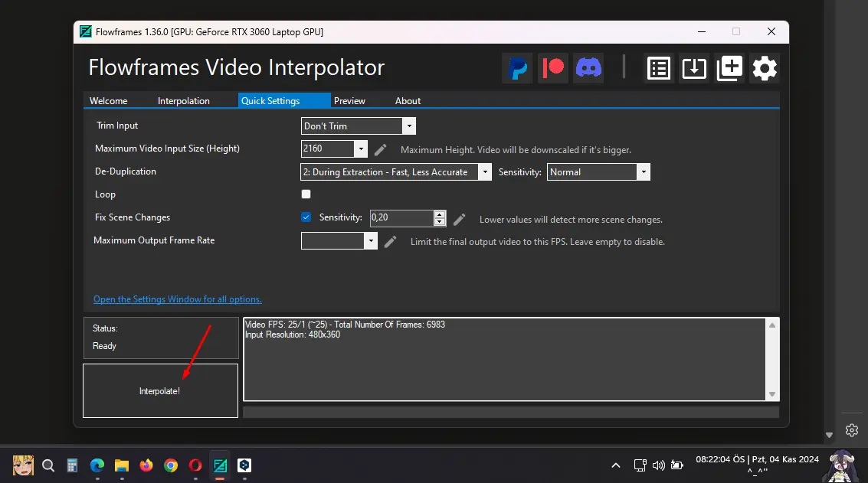
Task: Increase scene sensitivity with the up arrow
Action: pyautogui.click(x=440, y=214)
